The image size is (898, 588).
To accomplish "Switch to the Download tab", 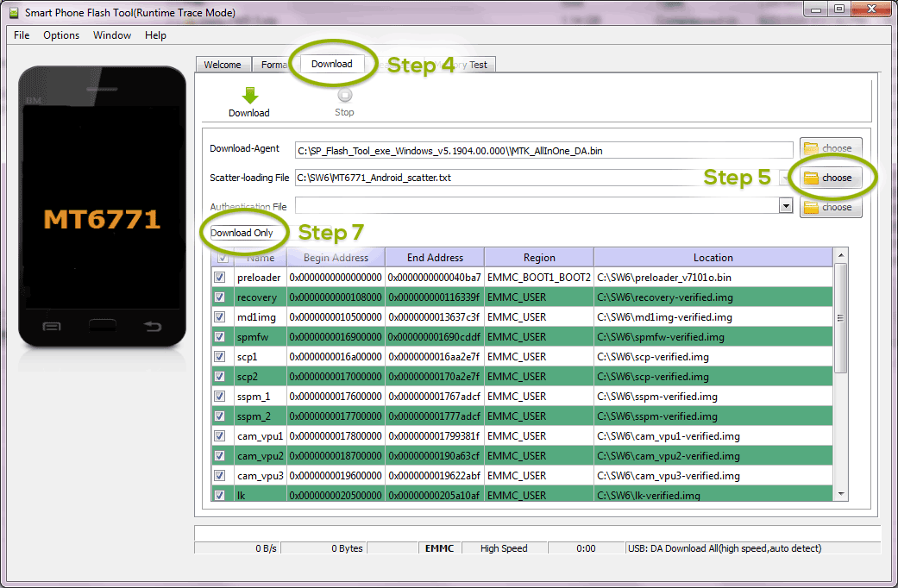I will pos(332,64).
